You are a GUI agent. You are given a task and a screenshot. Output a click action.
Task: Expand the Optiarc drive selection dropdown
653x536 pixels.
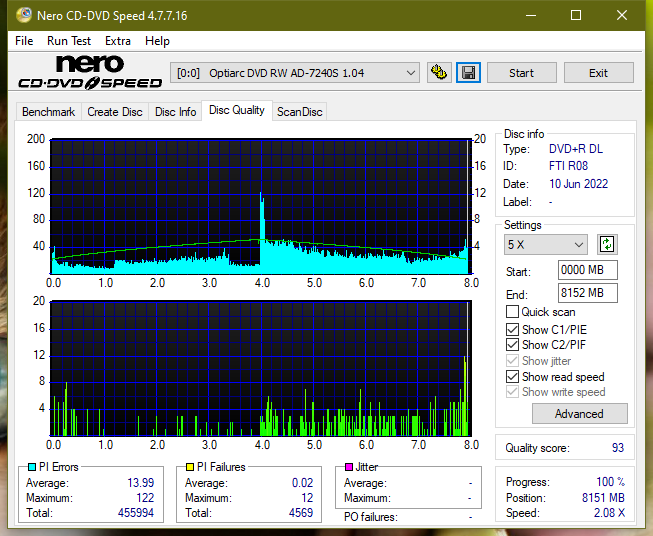click(x=295, y=73)
